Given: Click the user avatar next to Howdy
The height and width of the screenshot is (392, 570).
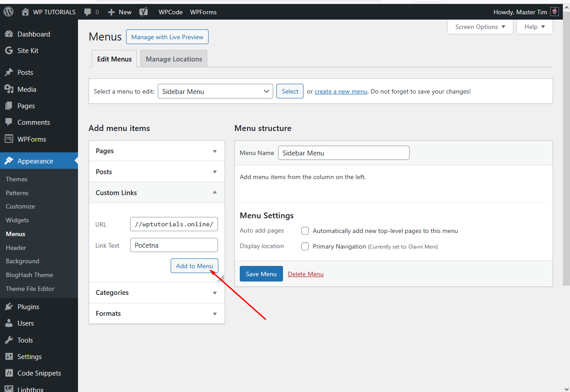Looking at the screenshot, I should tap(554, 12).
